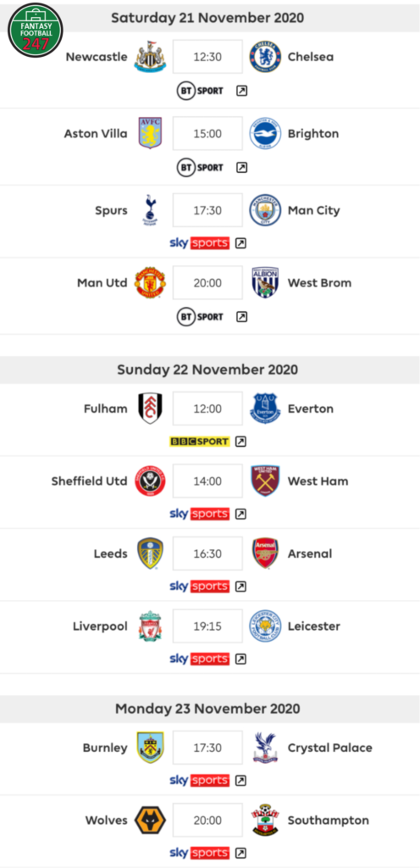Click the Wolves wolf-head crest

(x=150, y=820)
